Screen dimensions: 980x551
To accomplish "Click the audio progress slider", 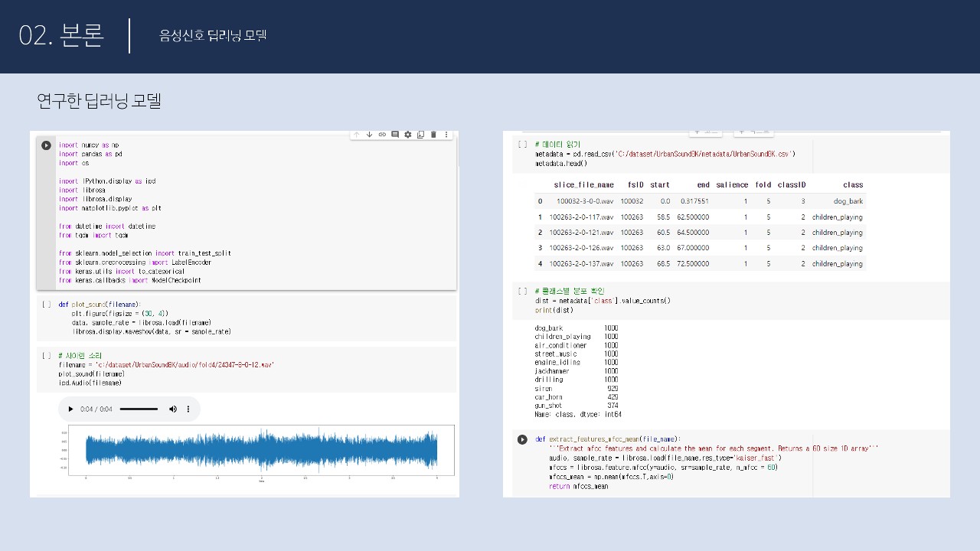I will coord(139,409).
